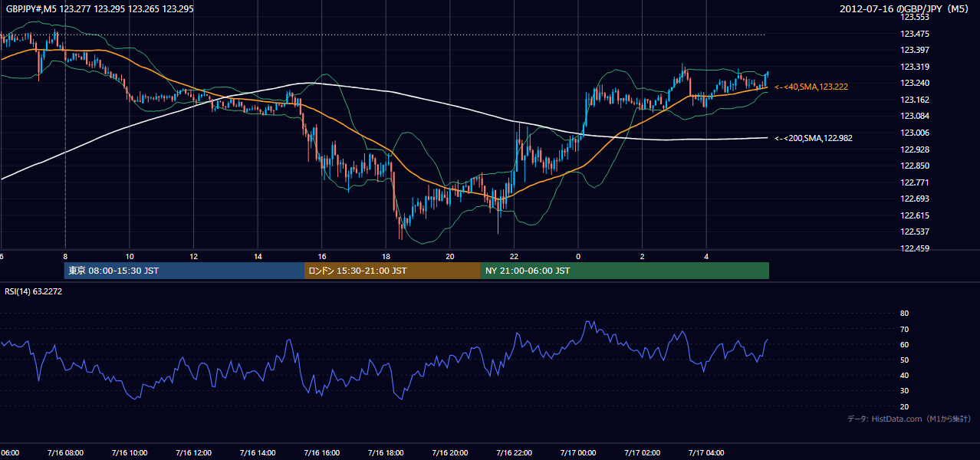This screenshot has width=980, height=460.
Task: Click the 7/17 04:00 bottom time label
Action: 706,452
